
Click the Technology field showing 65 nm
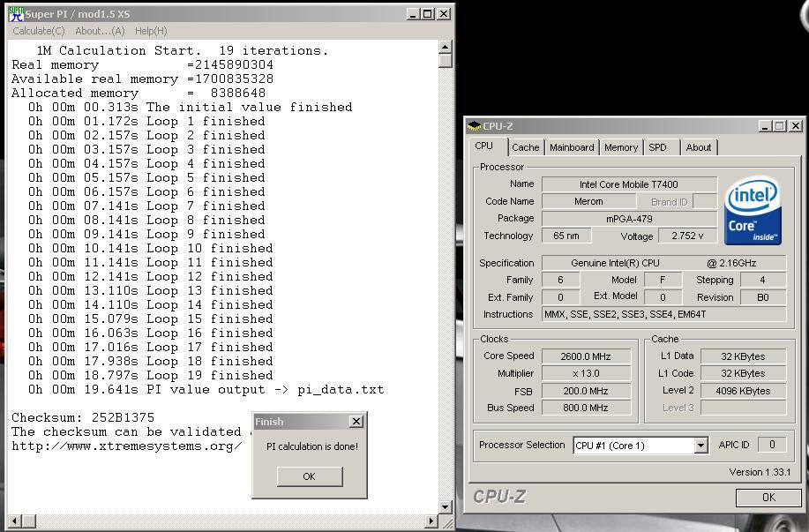(566, 236)
